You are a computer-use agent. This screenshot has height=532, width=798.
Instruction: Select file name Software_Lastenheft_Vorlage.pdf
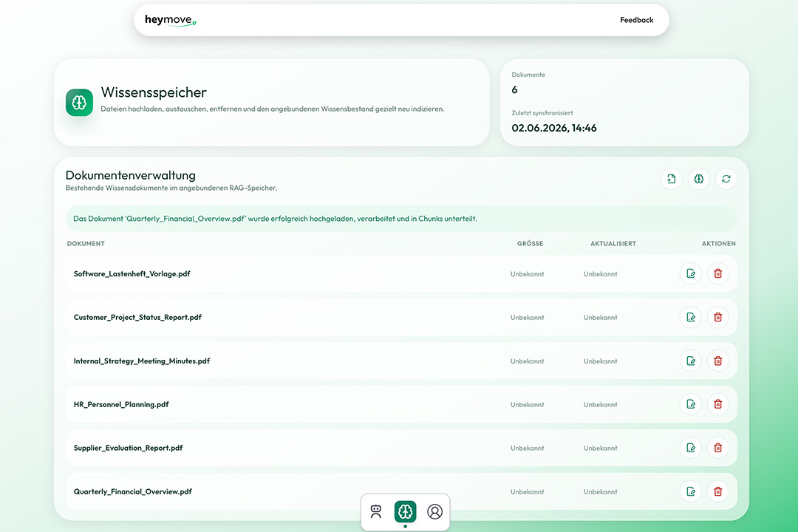point(132,274)
